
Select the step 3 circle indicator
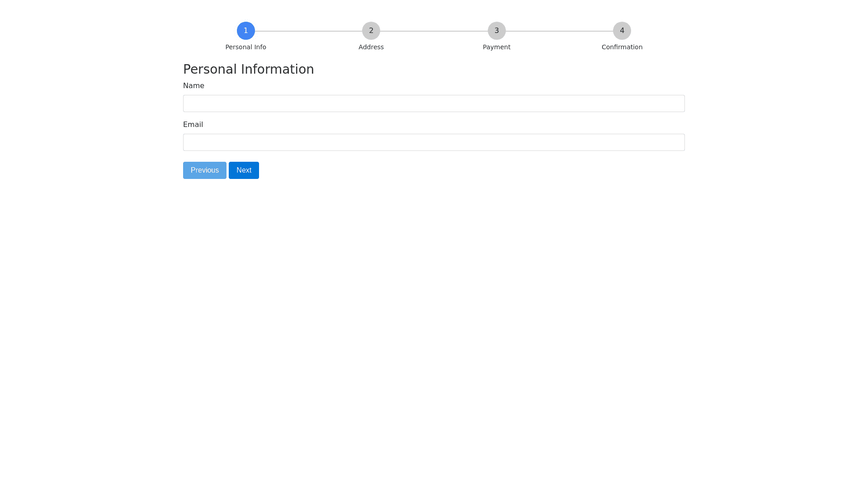tap(496, 31)
